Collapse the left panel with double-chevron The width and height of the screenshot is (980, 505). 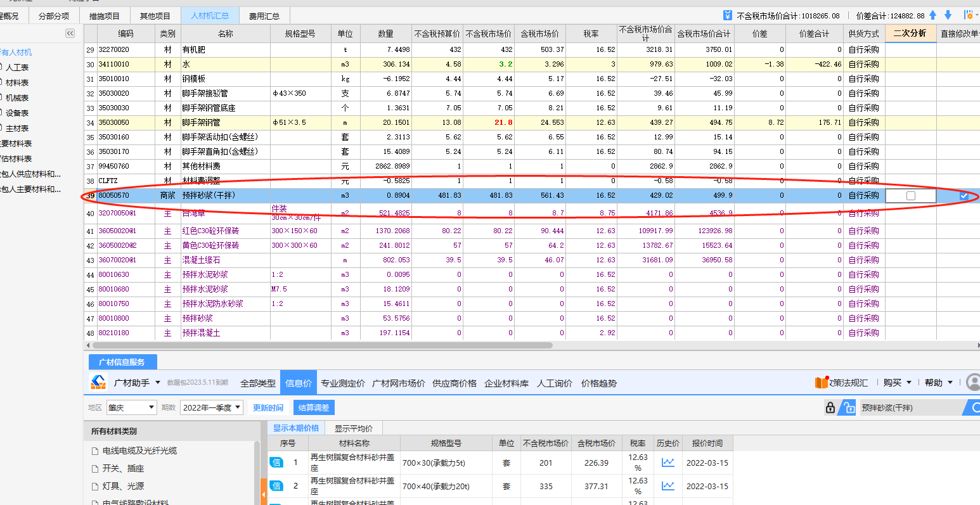[70, 34]
